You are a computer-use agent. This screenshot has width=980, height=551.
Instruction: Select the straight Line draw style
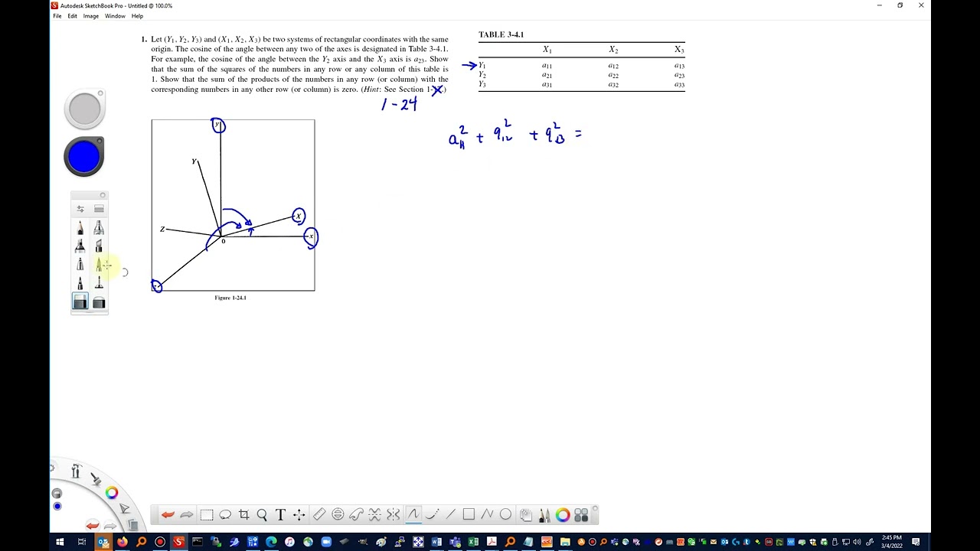[x=450, y=515]
